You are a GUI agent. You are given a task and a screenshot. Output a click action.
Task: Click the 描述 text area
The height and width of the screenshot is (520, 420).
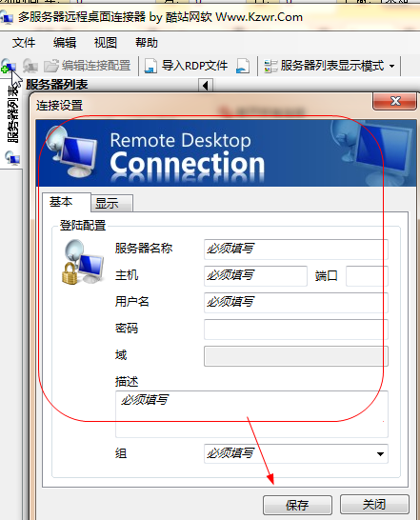click(251, 414)
